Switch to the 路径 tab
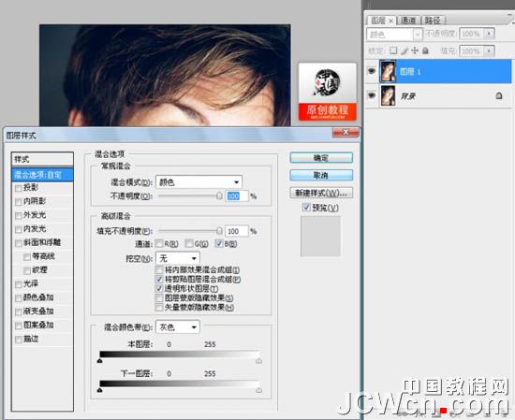The image size is (515, 420). (x=433, y=21)
